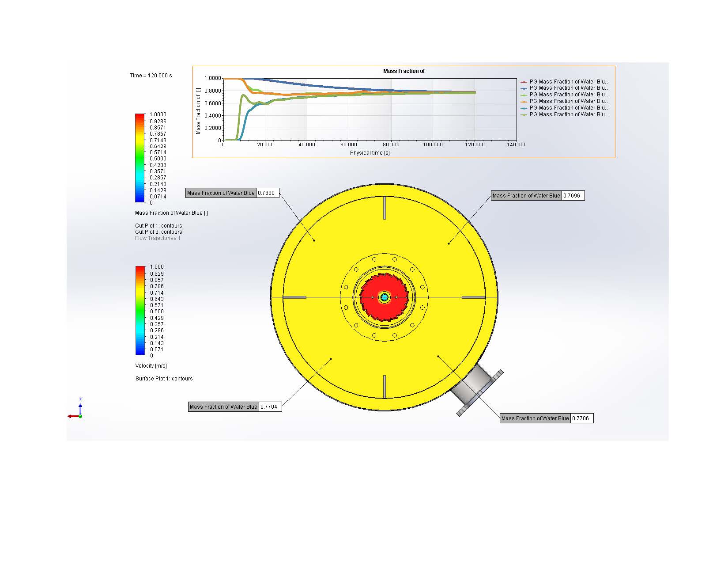
Task: Click the red line marker in chart legend
Action: [x=524, y=82]
